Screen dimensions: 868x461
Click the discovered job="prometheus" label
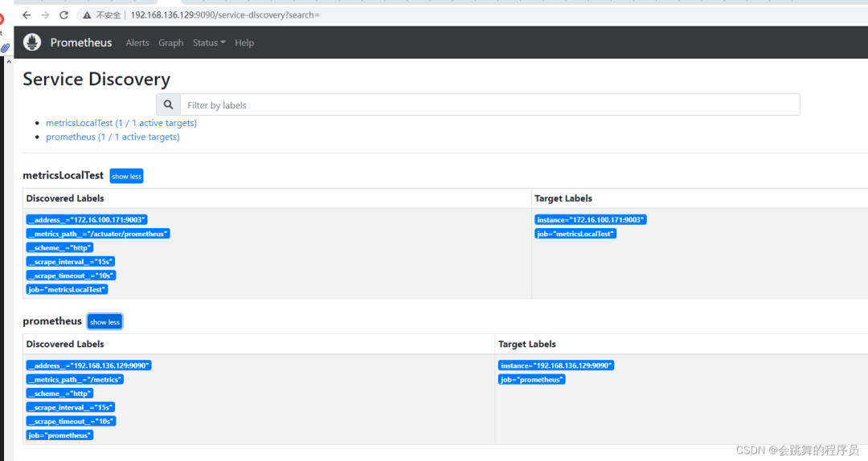(x=59, y=435)
